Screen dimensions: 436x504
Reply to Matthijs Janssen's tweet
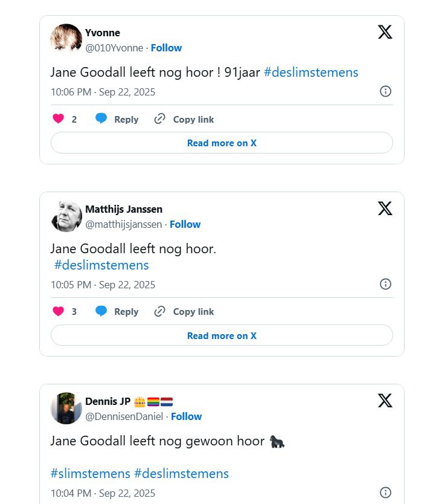pyautogui.click(x=117, y=312)
